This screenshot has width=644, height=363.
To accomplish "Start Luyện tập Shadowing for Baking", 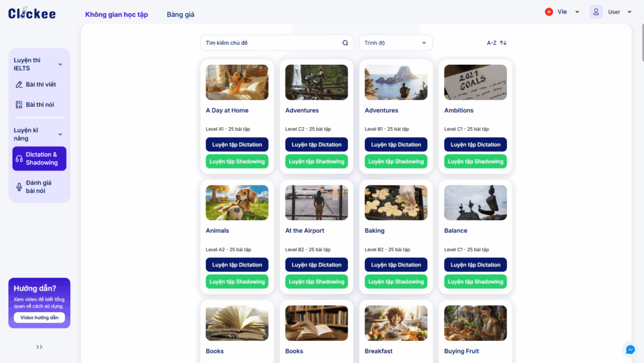I will pos(396,282).
